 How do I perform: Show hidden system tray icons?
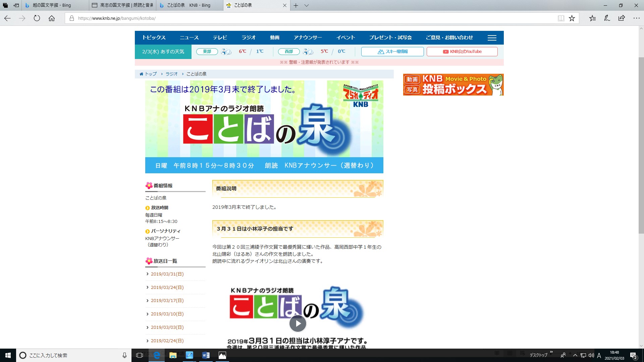coord(575,355)
